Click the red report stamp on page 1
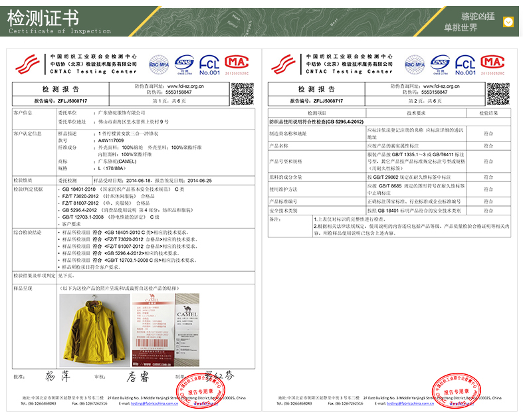The height and width of the screenshot is (420, 523). click(x=201, y=391)
